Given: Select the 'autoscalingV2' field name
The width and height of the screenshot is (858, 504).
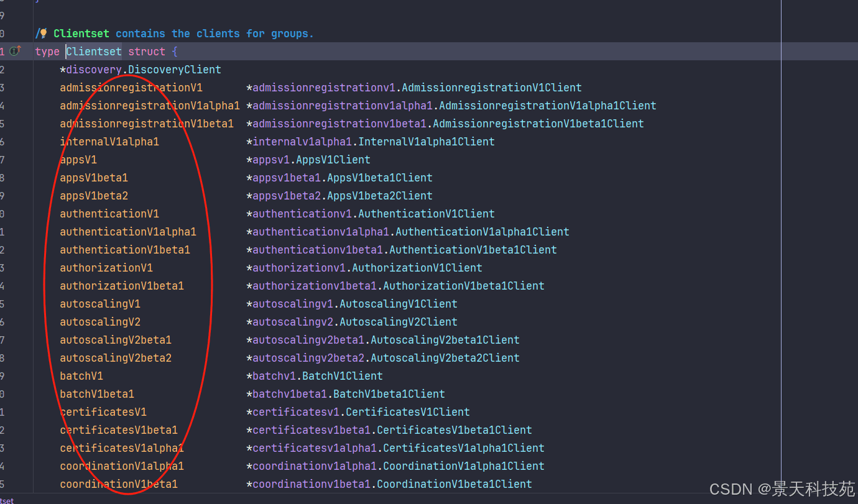Looking at the screenshot, I should pyautogui.click(x=100, y=322).
